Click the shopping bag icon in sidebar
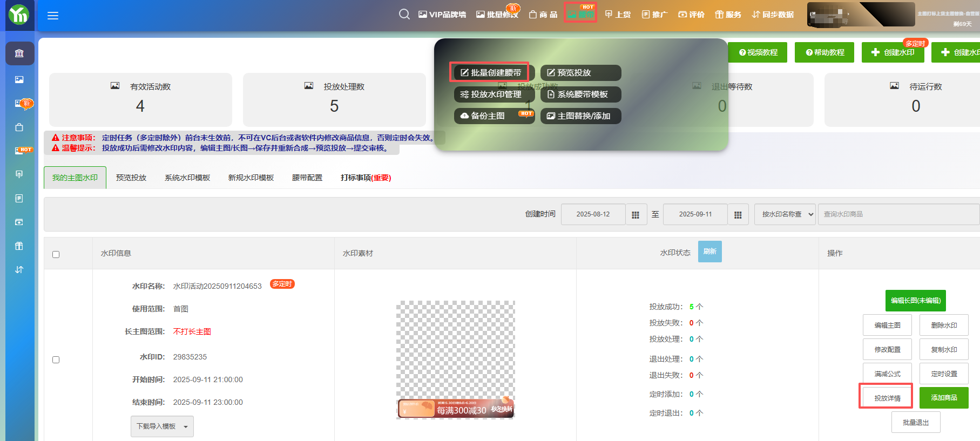 tap(19, 127)
